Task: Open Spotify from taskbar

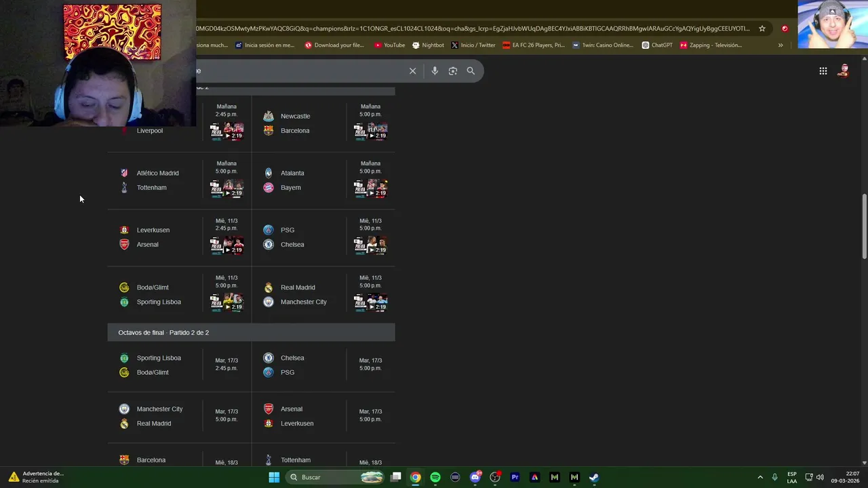Action: 435,477
